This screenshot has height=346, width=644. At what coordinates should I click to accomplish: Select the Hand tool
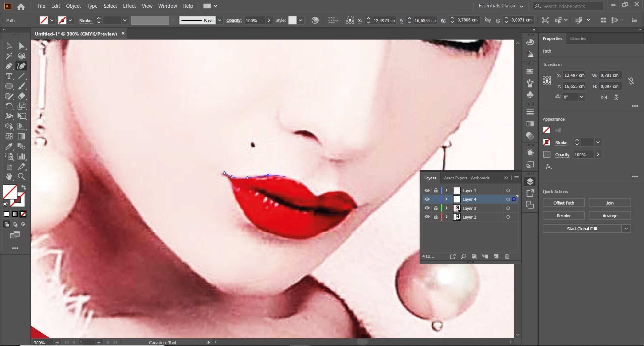[x=9, y=177]
